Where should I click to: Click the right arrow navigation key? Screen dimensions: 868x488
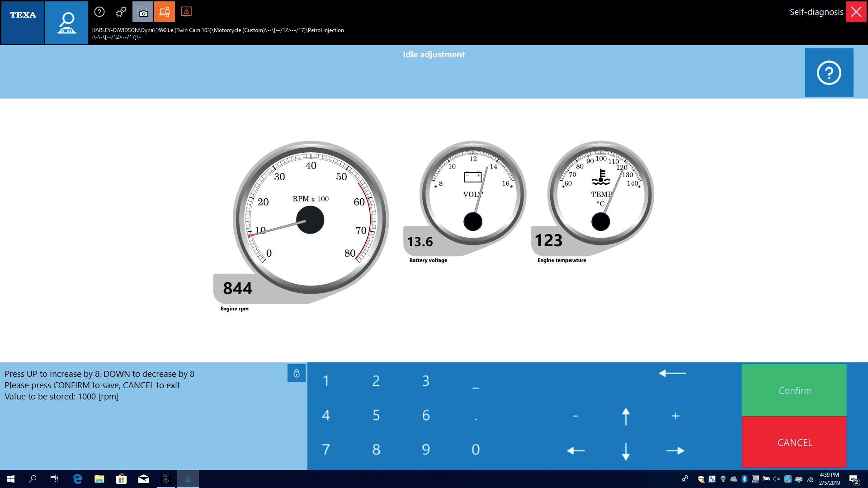675,450
